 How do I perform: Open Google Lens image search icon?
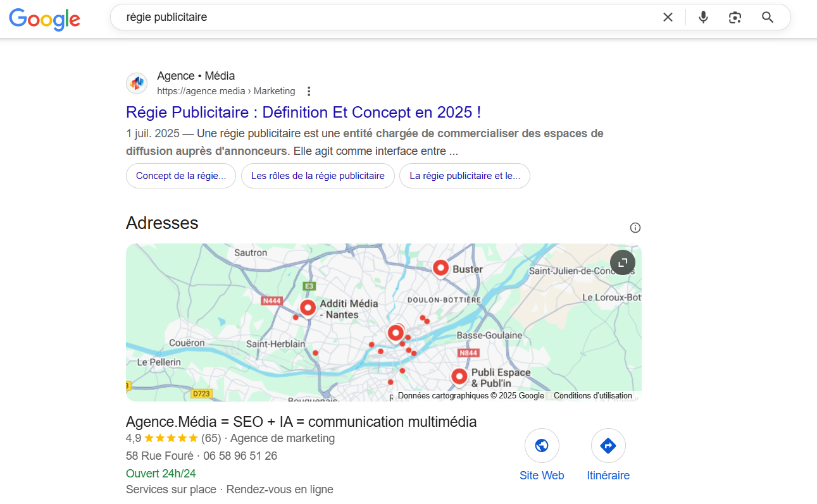pos(735,17)
